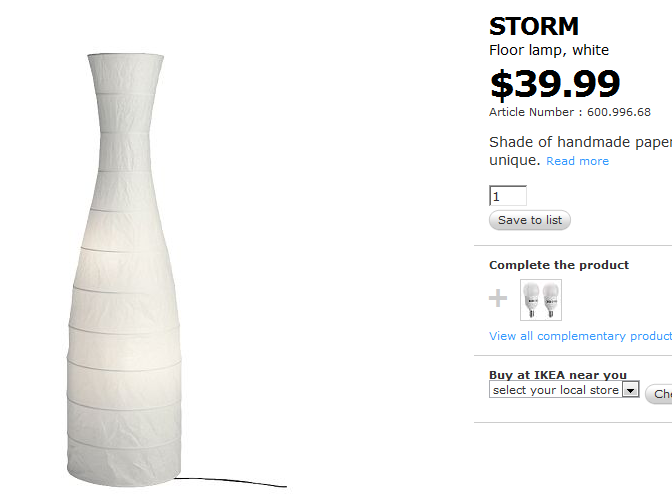Click the lamp's black power cord
The height and width of the screenshot is (502, 672).
coord(240,483)
